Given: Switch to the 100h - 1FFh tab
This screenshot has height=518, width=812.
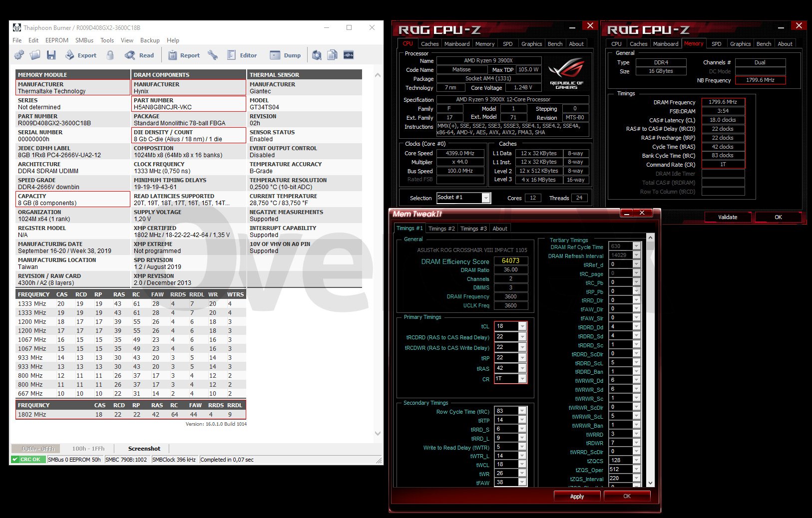Looking at the screenshot, I should point(88,449).
